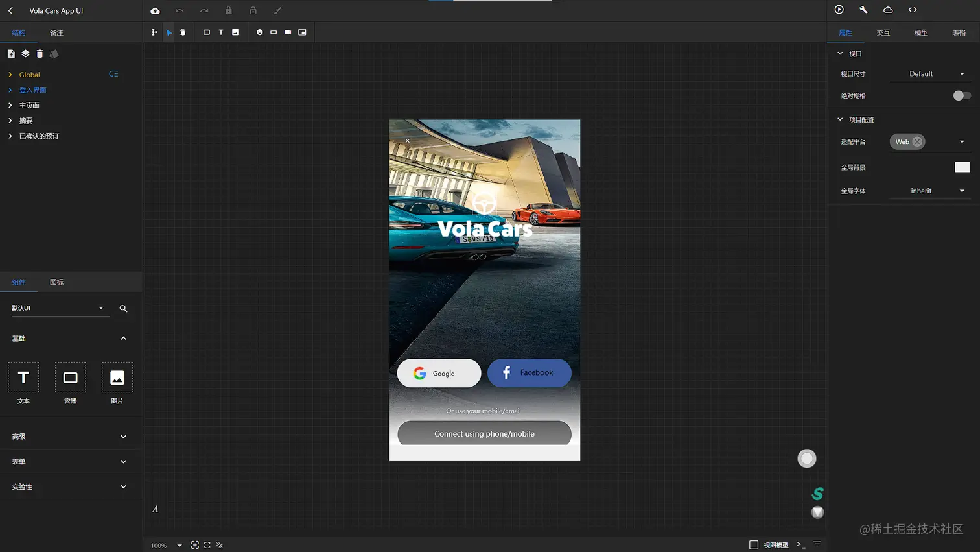Switch to the 交互 tab
Viewport: 980px width, 552px height.
pos(883,32)
